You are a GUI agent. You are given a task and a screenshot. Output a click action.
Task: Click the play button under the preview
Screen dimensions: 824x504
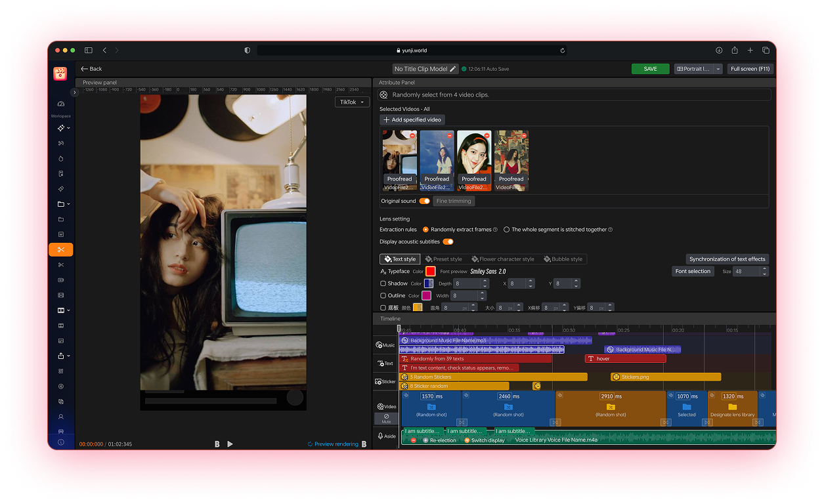[x=230, y=444]
